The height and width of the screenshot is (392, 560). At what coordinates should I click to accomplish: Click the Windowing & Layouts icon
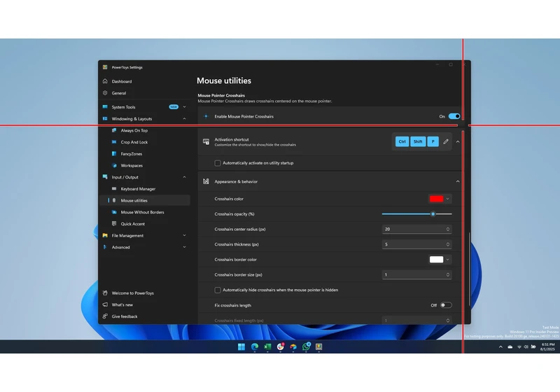(x=105, y=118)
